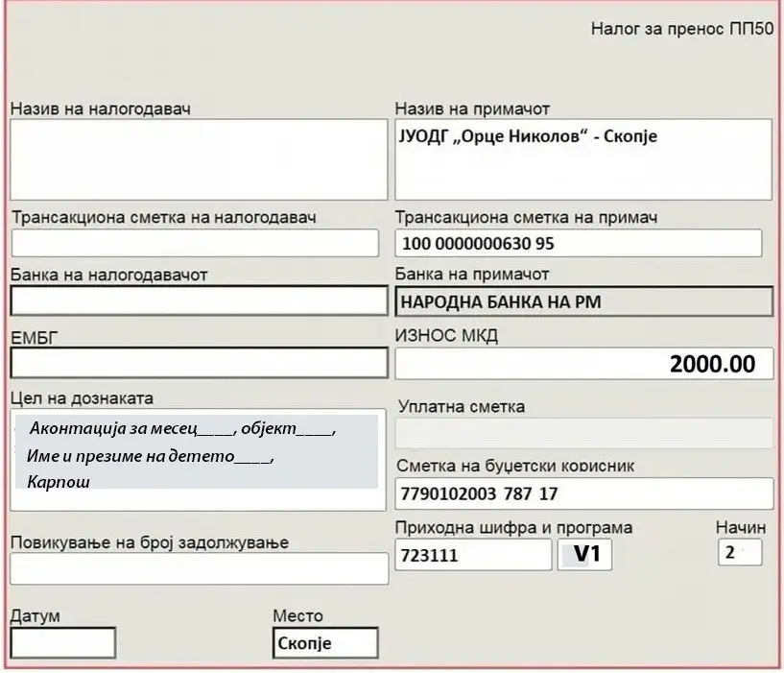Focus the Трансакциона сметка на налогодавач field
The height and width of the screenshot is (673, 784).
[x=195, y=243]
